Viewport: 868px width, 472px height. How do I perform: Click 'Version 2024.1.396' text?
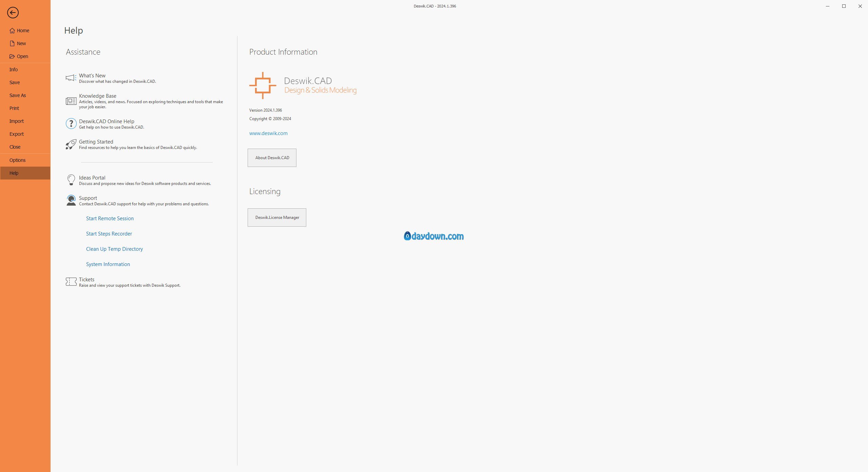pyautogui.click(x=266, y=110)
